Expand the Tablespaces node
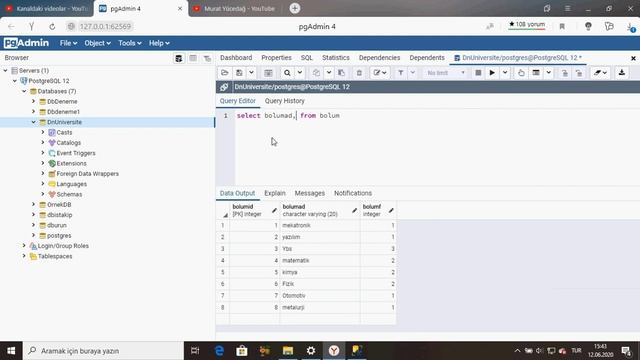The image size is (640, 360). (x=24, y=256)
